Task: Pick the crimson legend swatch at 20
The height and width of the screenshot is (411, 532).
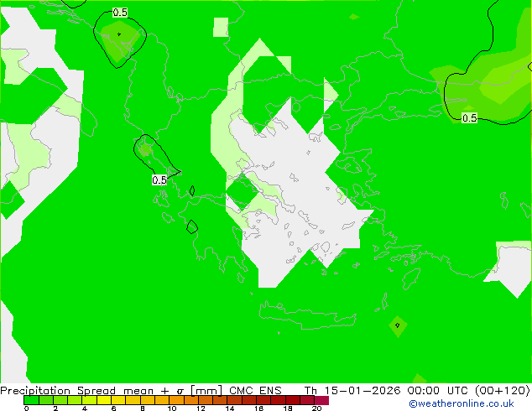Action: click(321, 400)
